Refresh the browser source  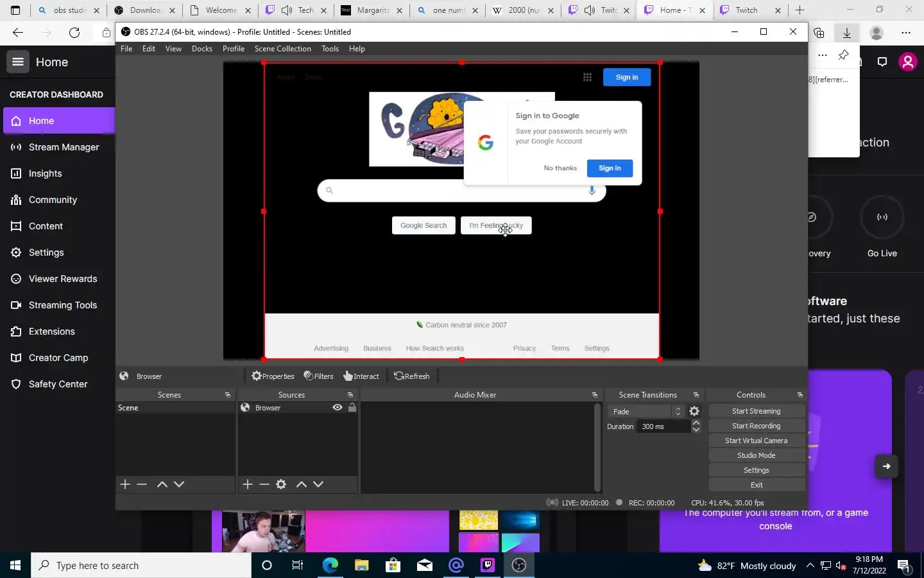pos(412,376)
